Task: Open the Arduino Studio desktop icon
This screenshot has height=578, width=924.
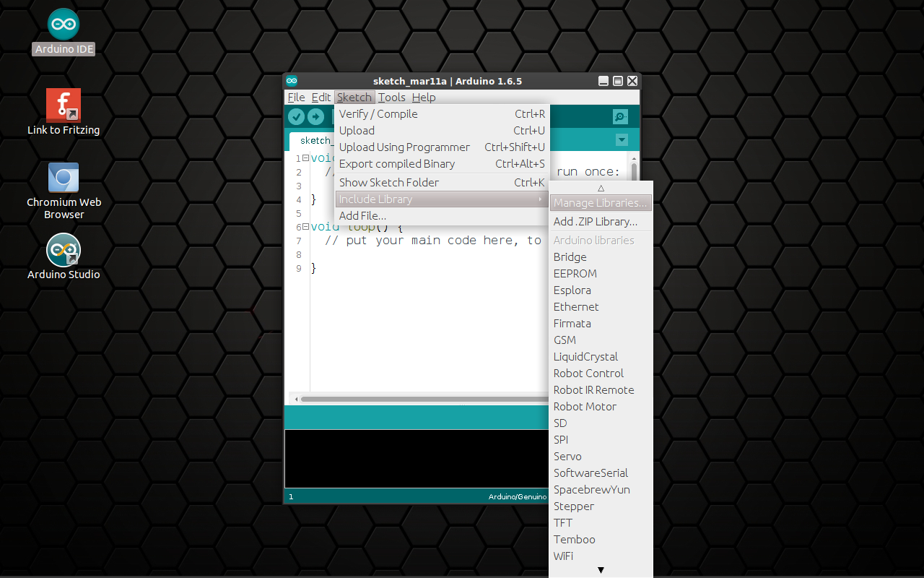Action: click(64, 256)
